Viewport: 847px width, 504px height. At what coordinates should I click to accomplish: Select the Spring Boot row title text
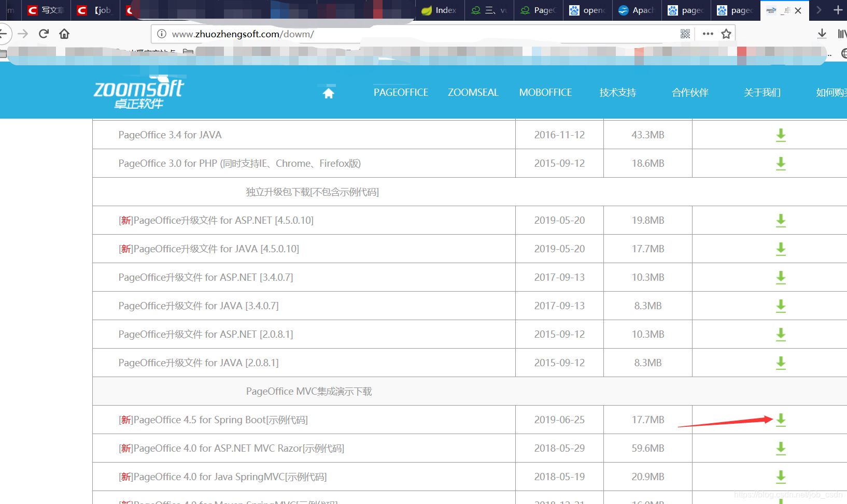213,420
